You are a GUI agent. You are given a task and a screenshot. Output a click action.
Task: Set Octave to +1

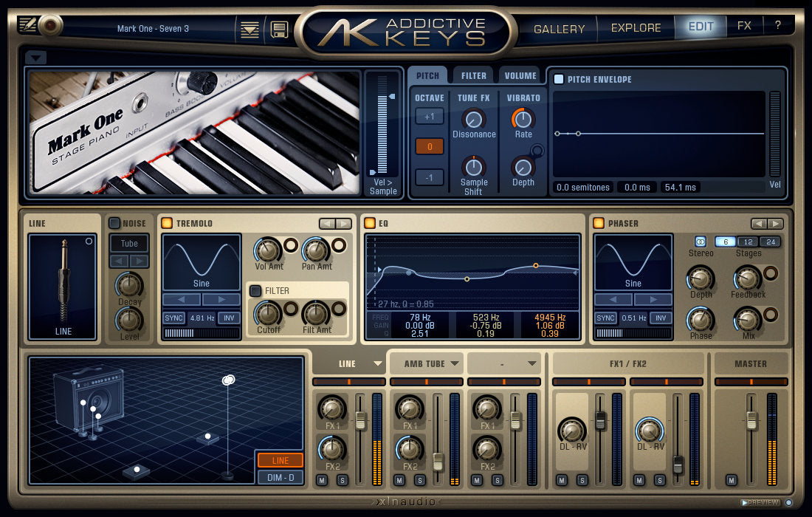[x=429, y=116]
